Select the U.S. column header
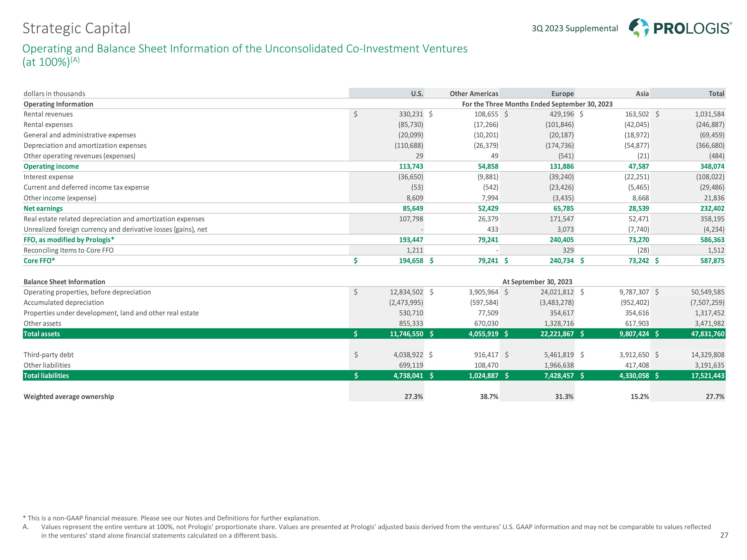Viewport: 747px width, 560px height. 417,94
